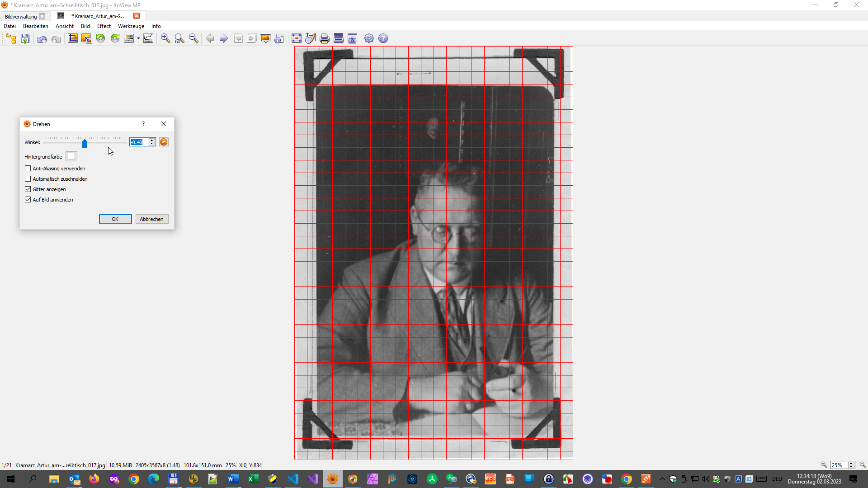The width and height of the screenshot is (868, 488).
Task: Click the Scan/acquire icon
Action: point(338,38)
